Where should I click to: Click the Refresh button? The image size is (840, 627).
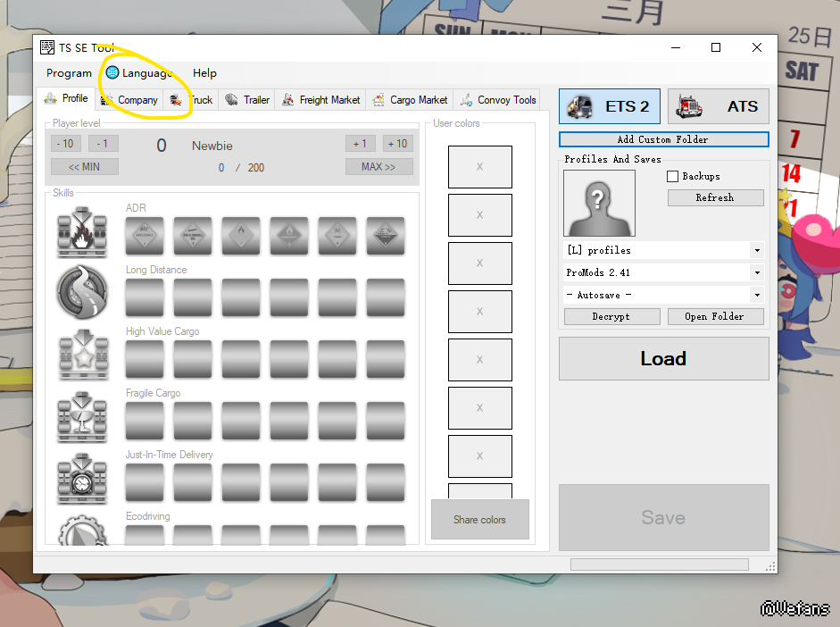click(716, 197)
